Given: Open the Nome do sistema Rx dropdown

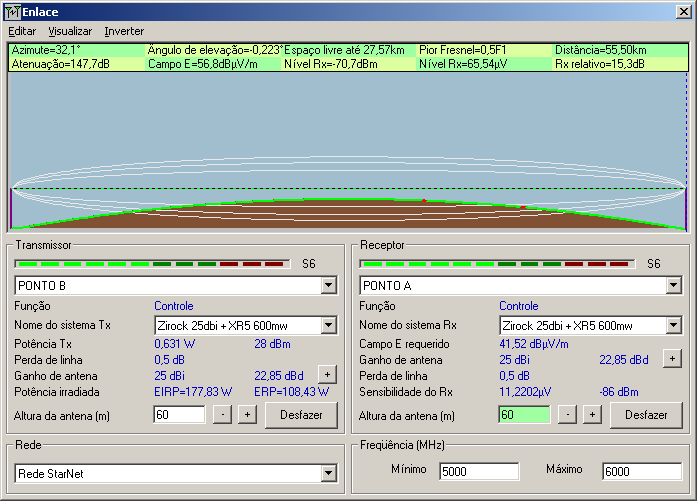Looking at the screenshot, I should pyautogui.click(x=673, y=326).
